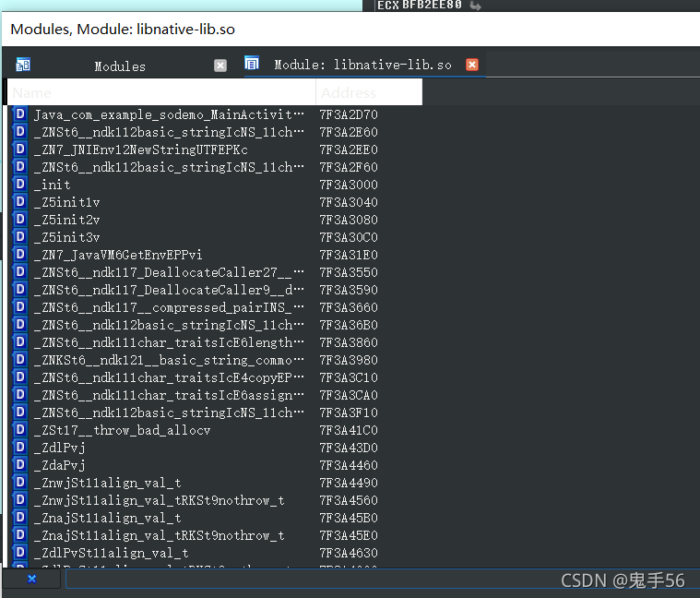Select the _ZdlPvj function name
The height and width of the screenshot is (598, 700).
coord(59,448)
